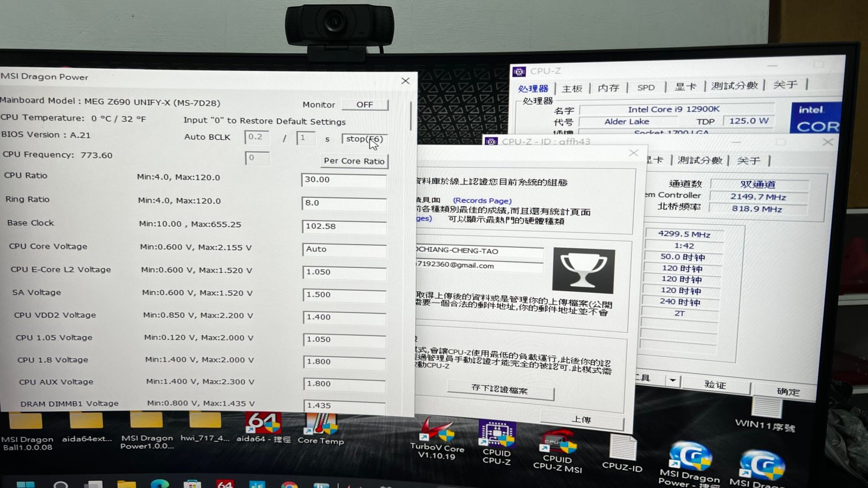
Task: Launch MSI Dragon Power shortcut icon
Action: pos(690,464)
